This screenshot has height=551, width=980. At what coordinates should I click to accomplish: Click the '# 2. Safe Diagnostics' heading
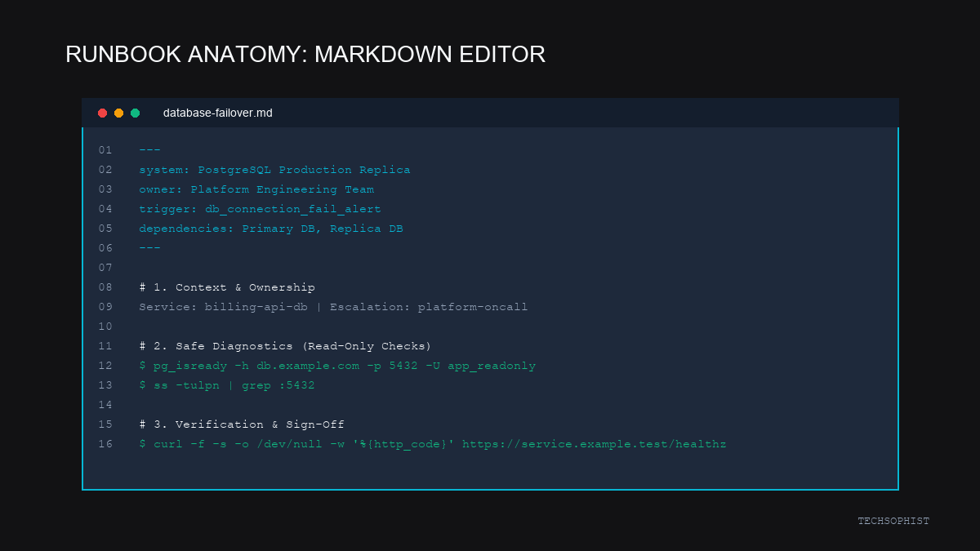click(285, 346)
